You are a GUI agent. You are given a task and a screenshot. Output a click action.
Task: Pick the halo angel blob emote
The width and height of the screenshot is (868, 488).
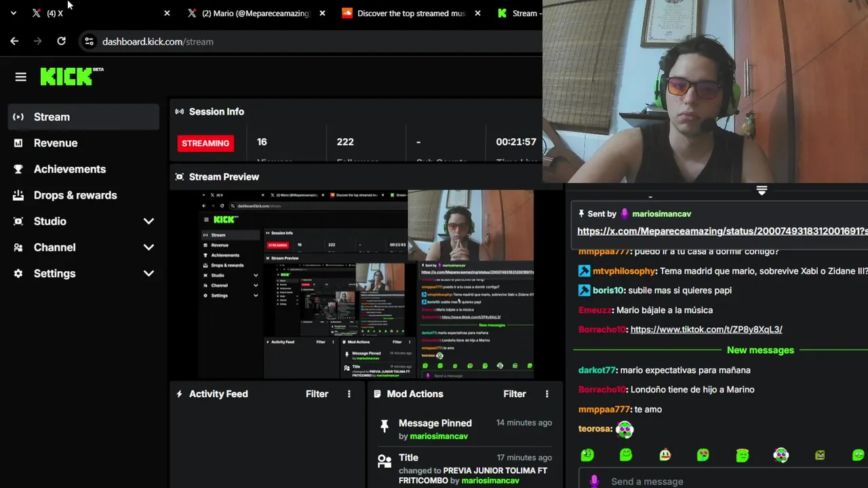click(x=742, y=455)
